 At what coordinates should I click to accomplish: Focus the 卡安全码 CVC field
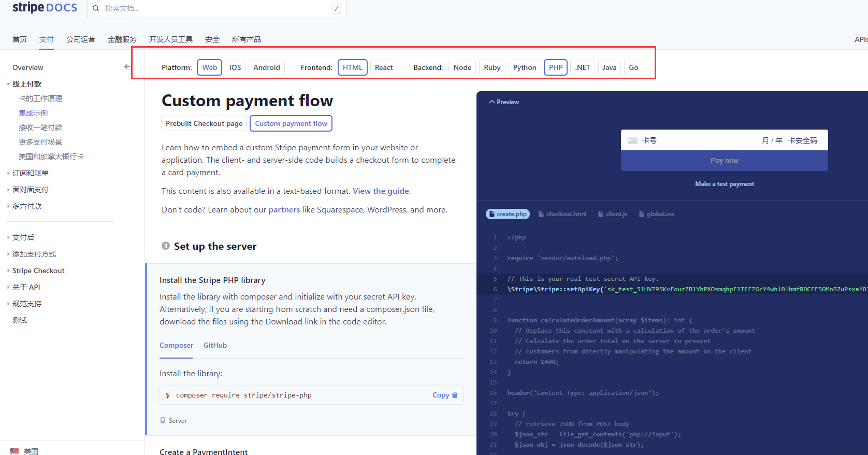coord(803,140)
